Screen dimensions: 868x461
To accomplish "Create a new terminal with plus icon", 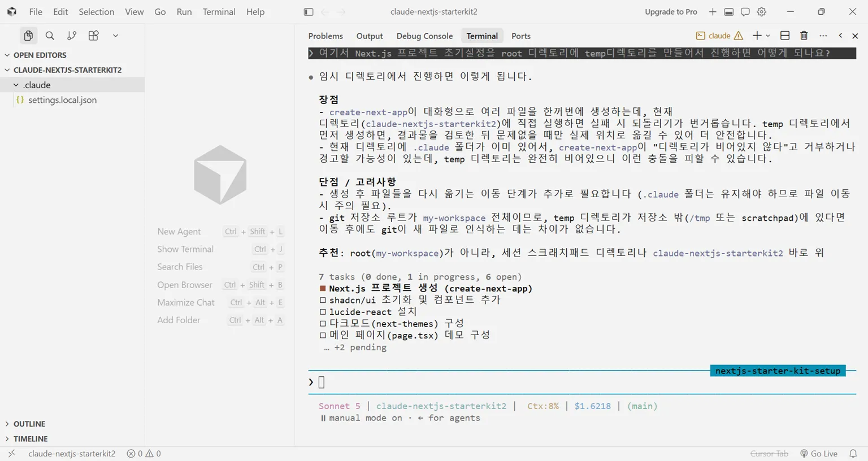I will 757,36.
